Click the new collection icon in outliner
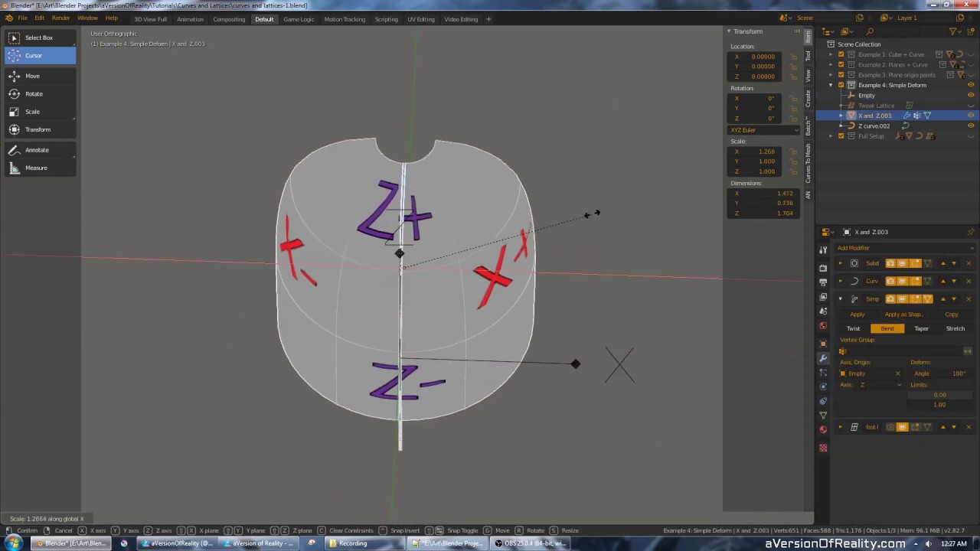The image size is (980, 551). click(x=971, y=31)
